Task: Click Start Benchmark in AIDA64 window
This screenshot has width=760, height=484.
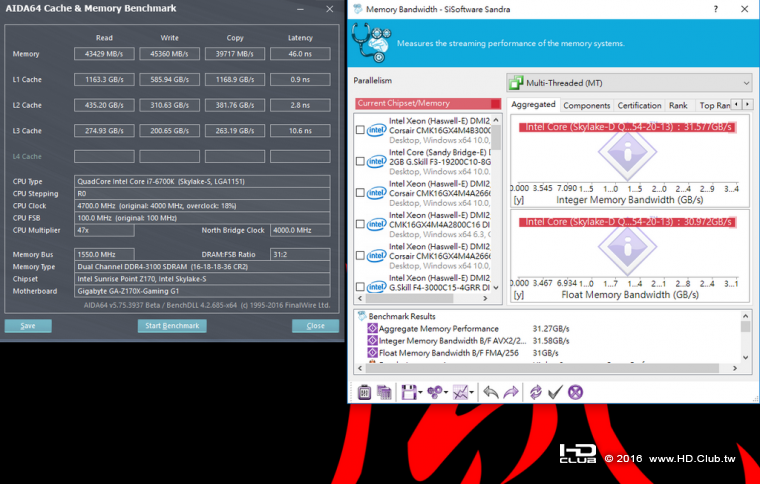Action: pyautogui.click(x=172, y=326)
